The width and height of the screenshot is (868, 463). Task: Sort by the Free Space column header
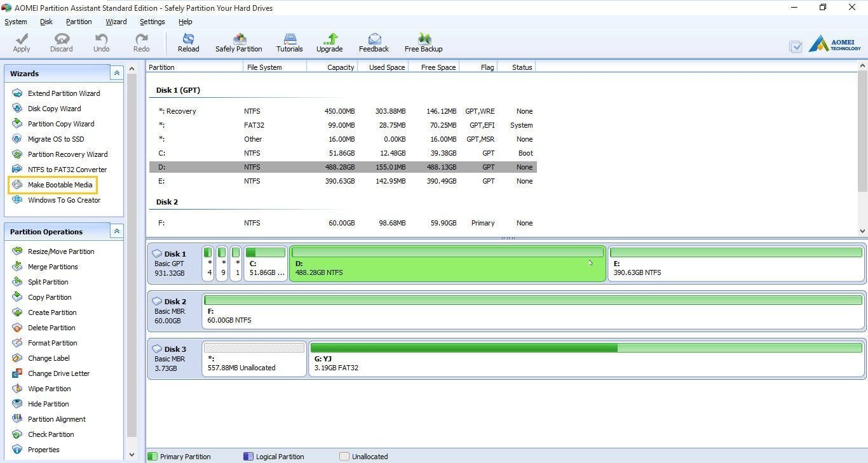pos(434,67)
